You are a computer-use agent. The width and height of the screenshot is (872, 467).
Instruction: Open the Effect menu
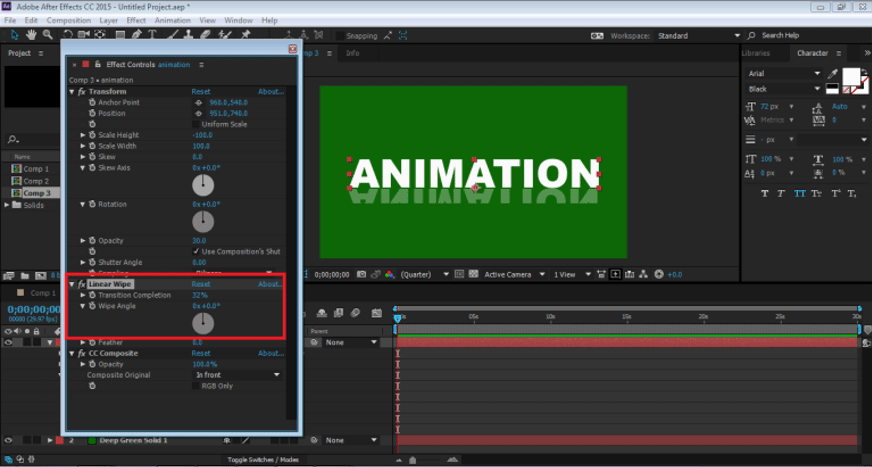tap(136, 20)
